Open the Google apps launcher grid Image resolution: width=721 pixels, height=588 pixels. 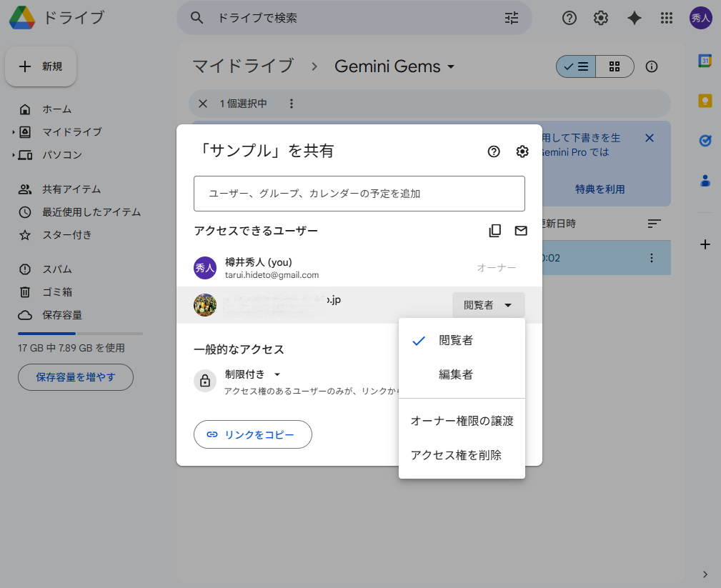(667, 18)
